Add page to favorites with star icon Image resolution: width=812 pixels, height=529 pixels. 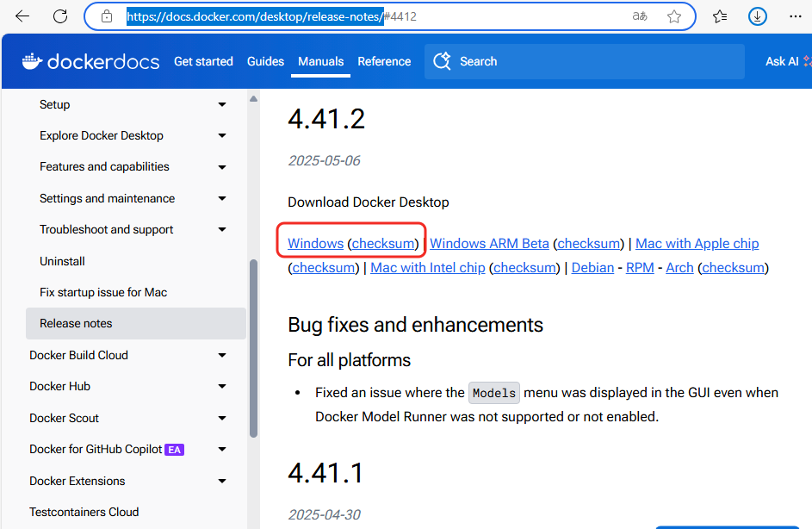point(674,16)
